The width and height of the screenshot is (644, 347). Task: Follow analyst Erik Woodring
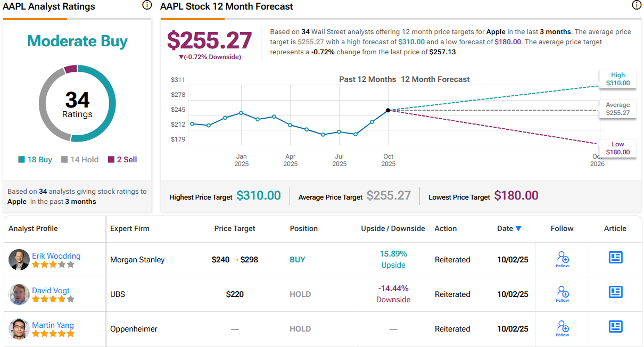[563, 259]
